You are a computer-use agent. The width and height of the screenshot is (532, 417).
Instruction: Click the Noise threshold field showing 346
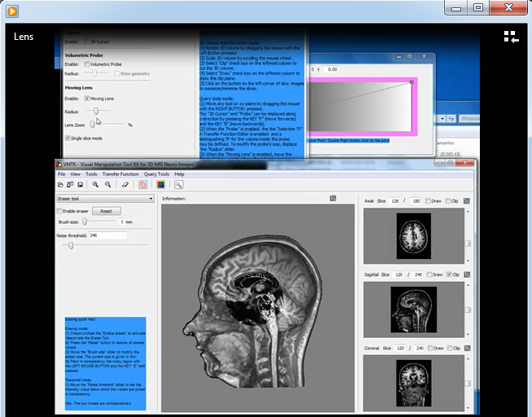(108, 235)
